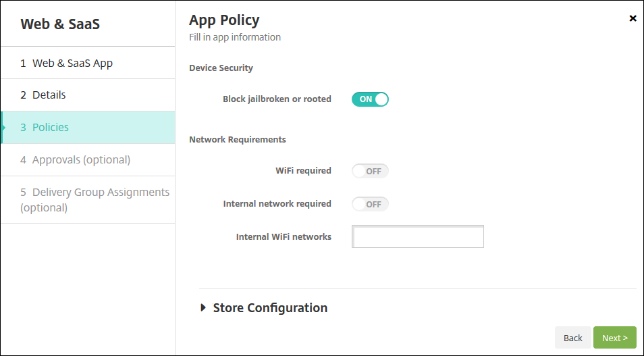
Task: Click the Internal WiFi networks text field
Action: pos(418,237)
